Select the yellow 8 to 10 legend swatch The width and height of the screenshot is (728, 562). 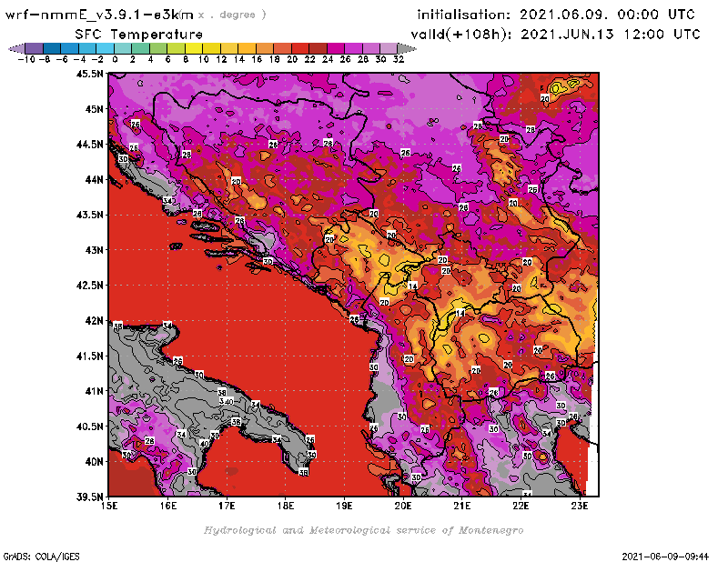(194, 48)
